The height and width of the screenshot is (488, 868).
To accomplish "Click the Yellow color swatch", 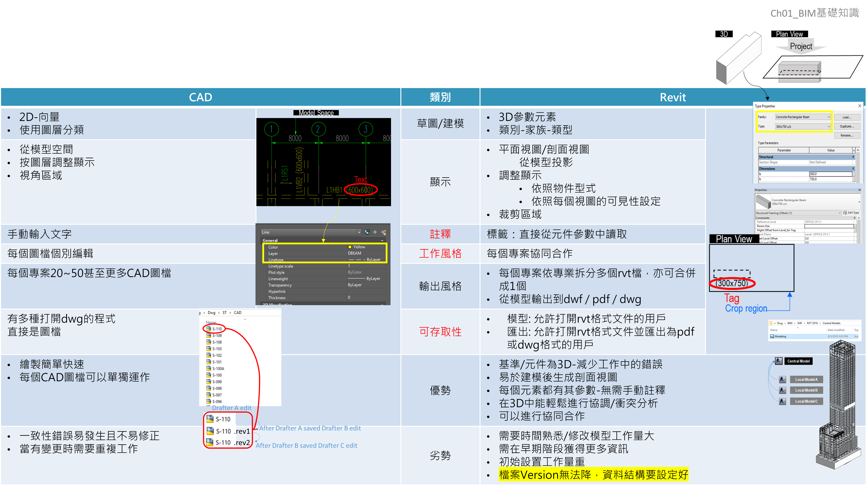I will (350, 247).
